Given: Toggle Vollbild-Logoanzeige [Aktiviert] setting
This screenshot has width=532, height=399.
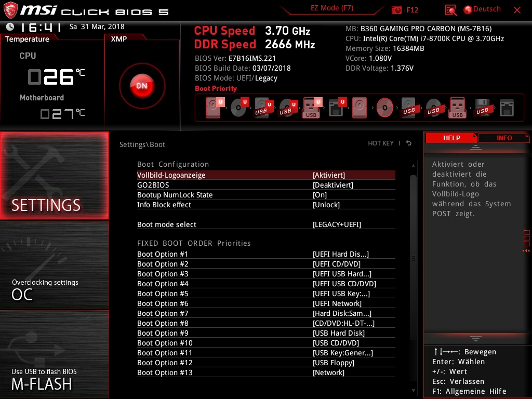Looking at the screenshot, I should tap(266, 175).
